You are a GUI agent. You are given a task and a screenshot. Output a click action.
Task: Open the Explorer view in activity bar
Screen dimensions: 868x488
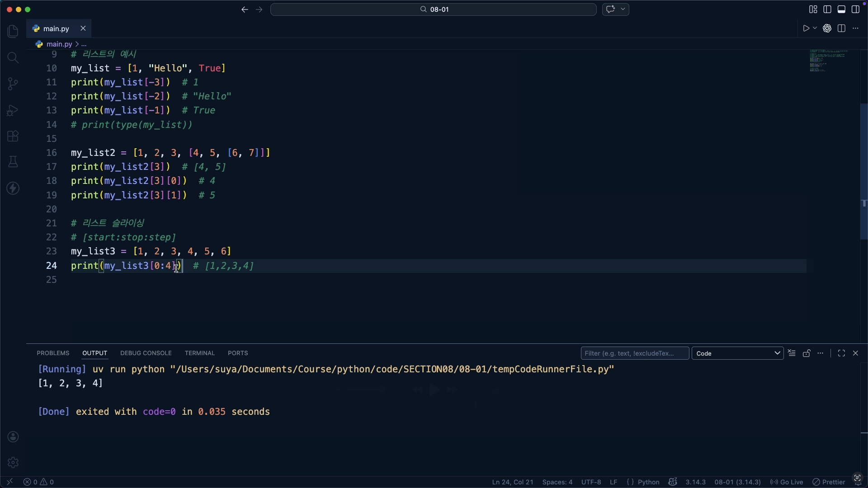13,31
